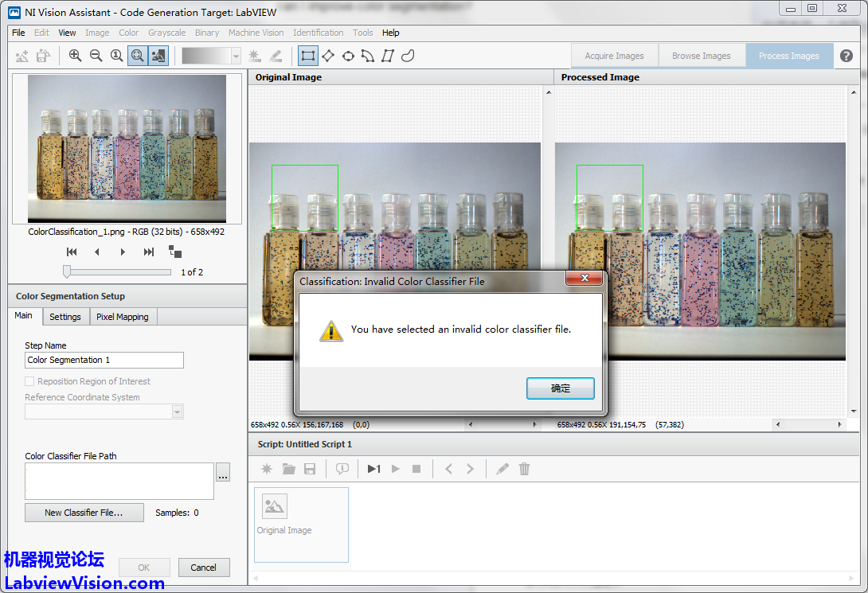868x593 pixels.
Task: Choose the Freehand region tool
Action: pyautogui.click(x=408, y=56)
